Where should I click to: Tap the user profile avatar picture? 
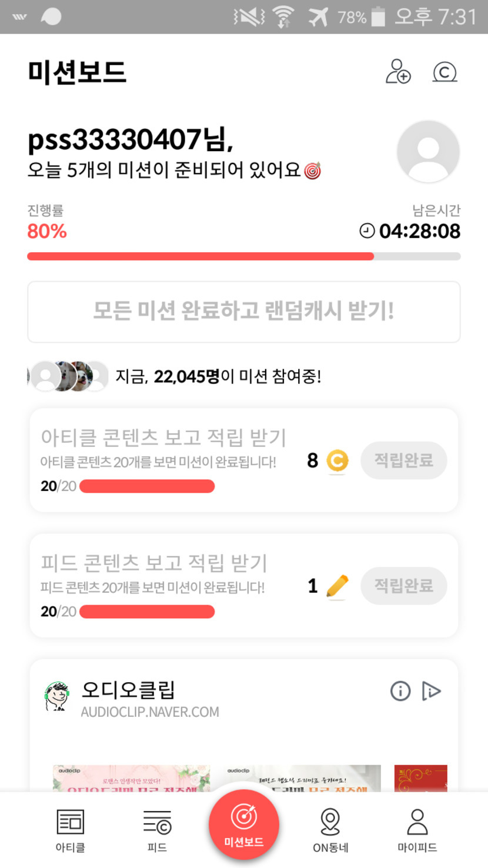[x=428, y=152]
